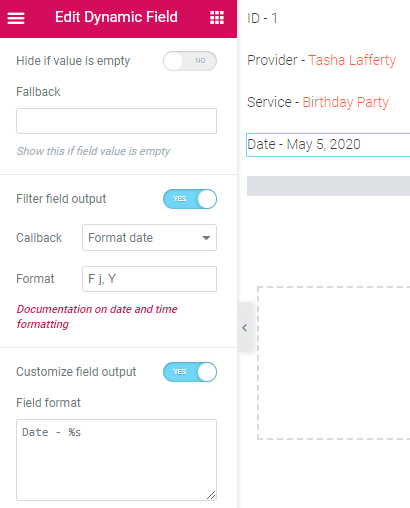Toggle Hide if value is empty switch

[x=190, y=61]
